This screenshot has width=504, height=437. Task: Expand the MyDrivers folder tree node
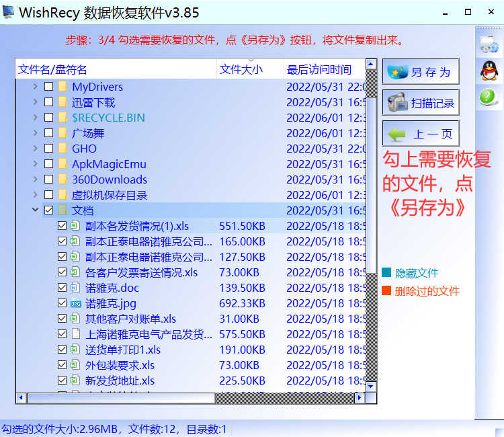click(x=36, y=87)
